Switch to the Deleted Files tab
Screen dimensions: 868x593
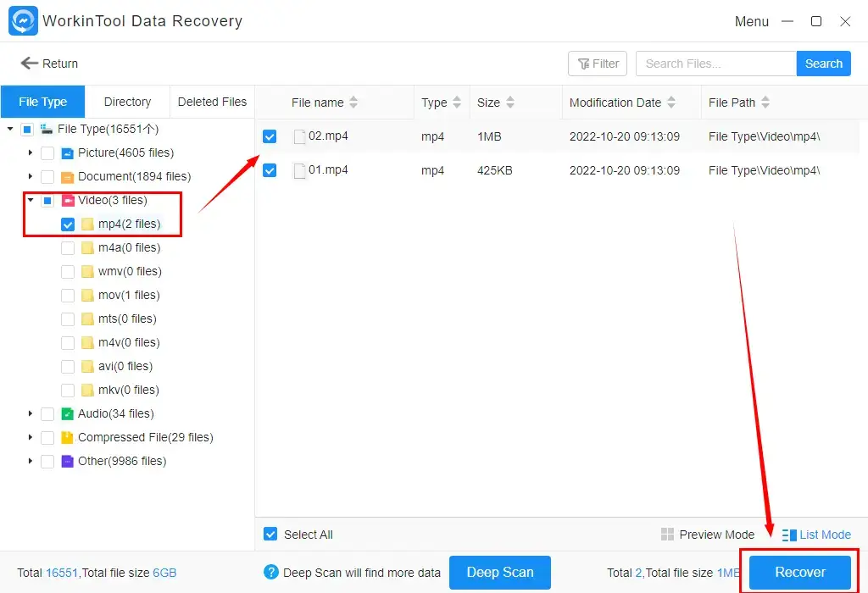[212, 102]
